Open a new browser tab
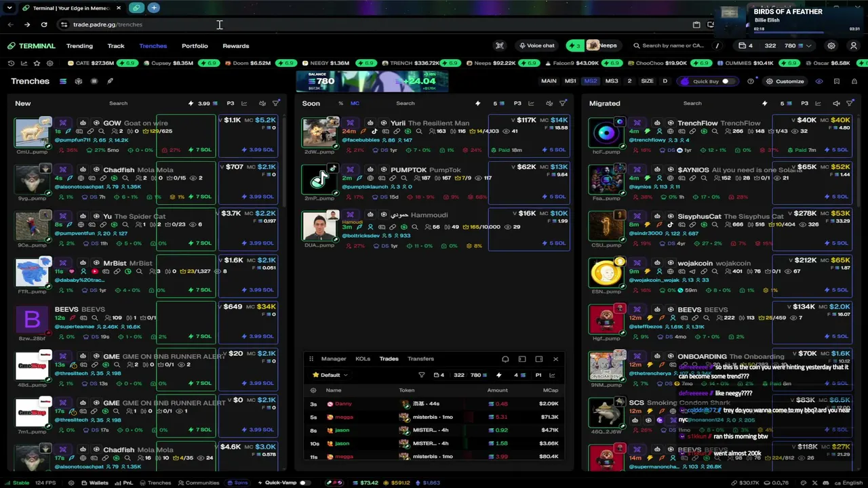Screen dimensions: 868x488 (x=154, y=8)
